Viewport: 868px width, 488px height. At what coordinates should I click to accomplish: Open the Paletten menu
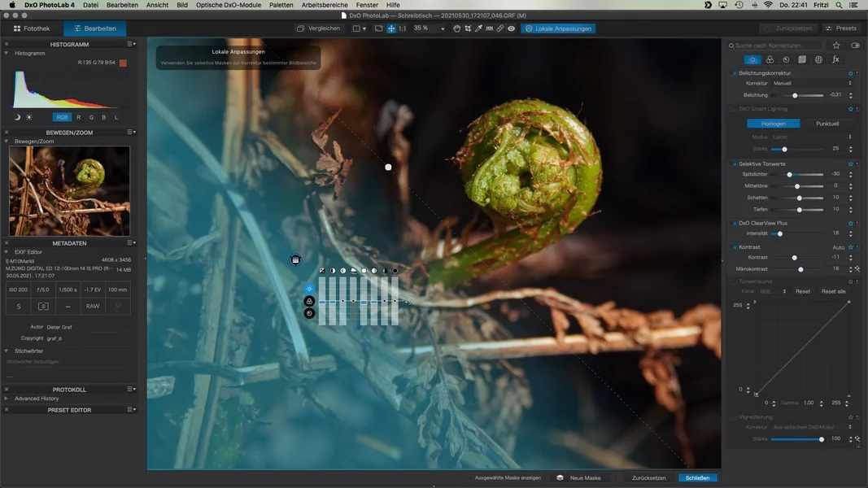click(281, 5)
